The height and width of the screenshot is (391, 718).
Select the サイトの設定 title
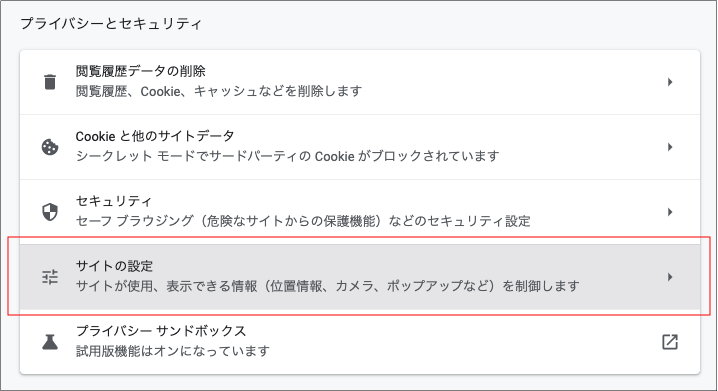(x=114, y=266)
